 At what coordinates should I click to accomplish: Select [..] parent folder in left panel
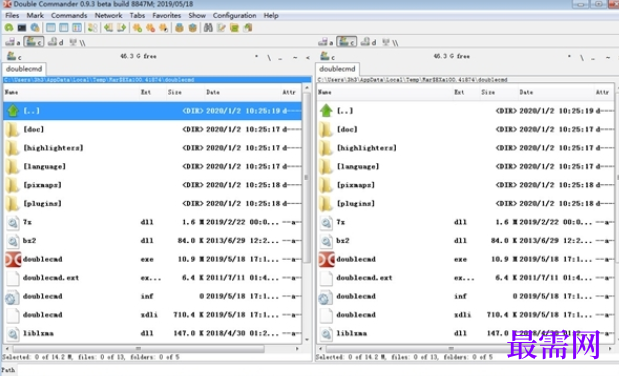click(152, 111)
